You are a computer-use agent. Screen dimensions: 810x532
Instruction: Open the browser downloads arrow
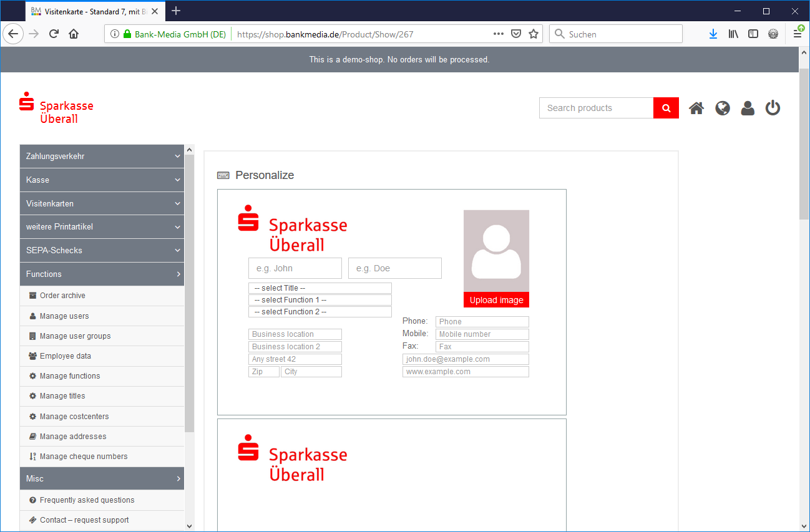tap(713, 34)
